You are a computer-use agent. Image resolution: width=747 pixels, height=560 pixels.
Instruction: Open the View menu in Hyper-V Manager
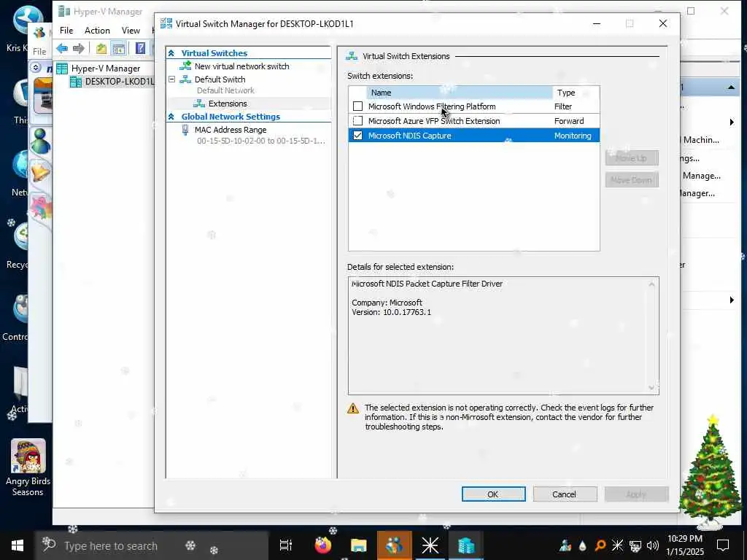click(x=131, y=30)
